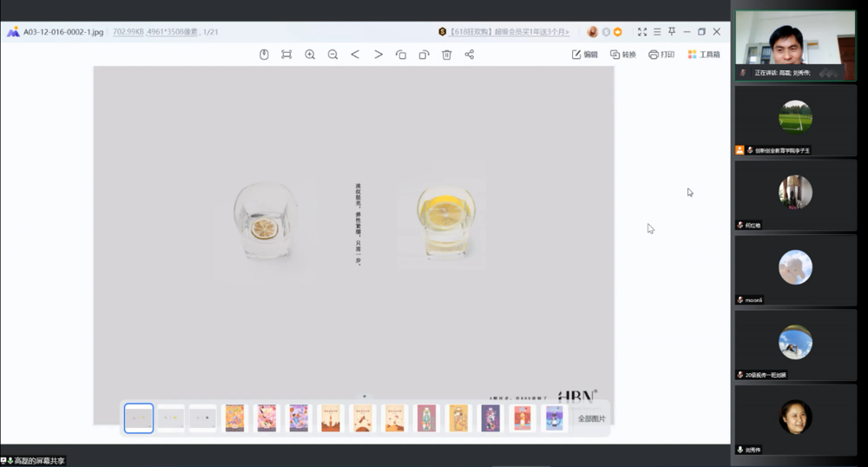Image resolution: width=868 pixels, height=467 pixels.
Task: Click 全部图片 to show all images
Action: [592, 418]
